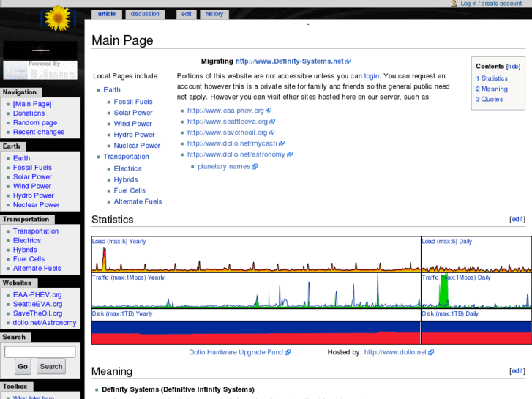The height and width of the screenshot is (399, 532).
Task: Click the sunflower site logo
Action: pyautogui.click(x=56, y=18)
